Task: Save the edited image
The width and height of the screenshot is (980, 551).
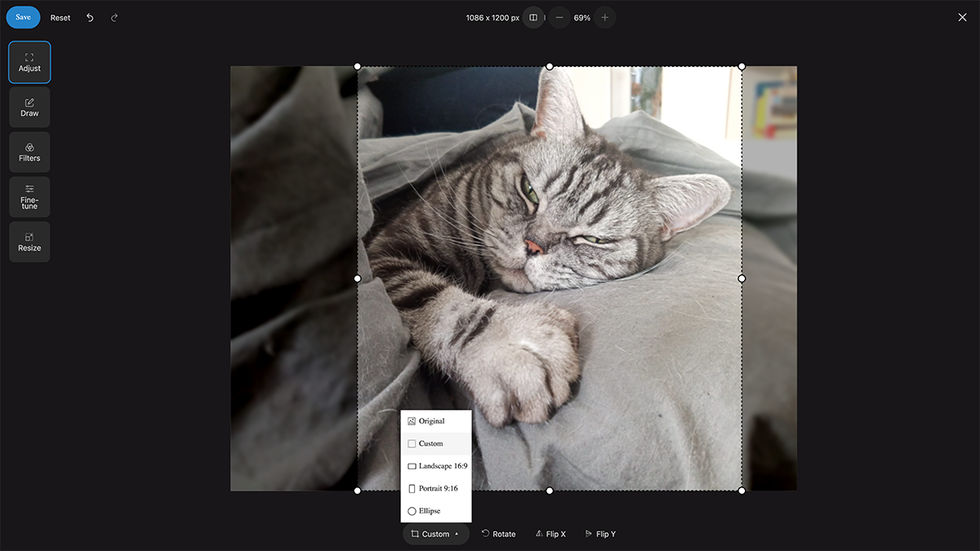Action: click(23, 17)
